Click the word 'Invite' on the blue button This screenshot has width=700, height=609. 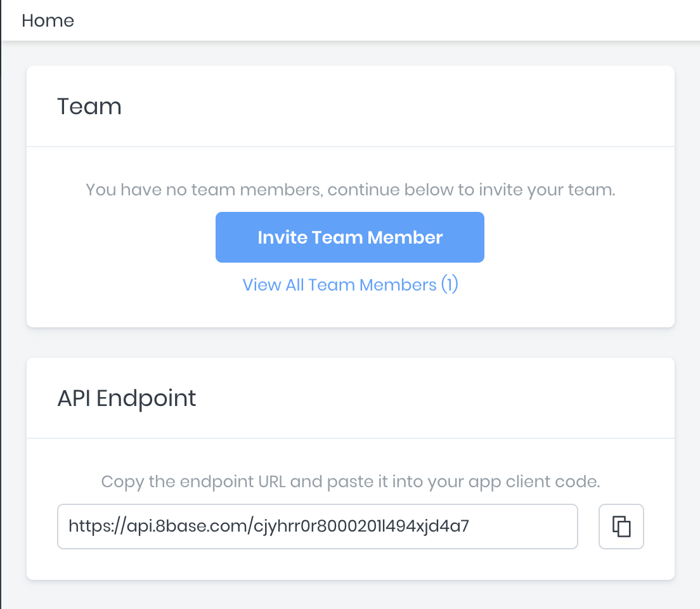click(283, 237)
